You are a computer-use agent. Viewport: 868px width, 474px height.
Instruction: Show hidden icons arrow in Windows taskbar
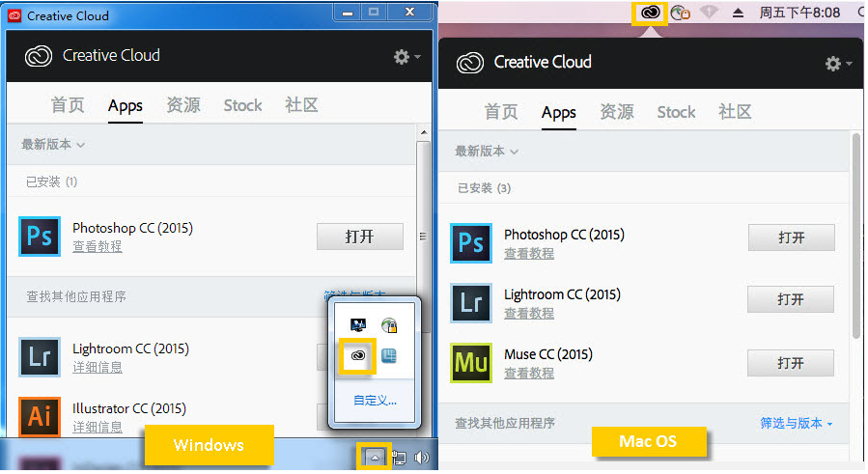pos(375,458)
